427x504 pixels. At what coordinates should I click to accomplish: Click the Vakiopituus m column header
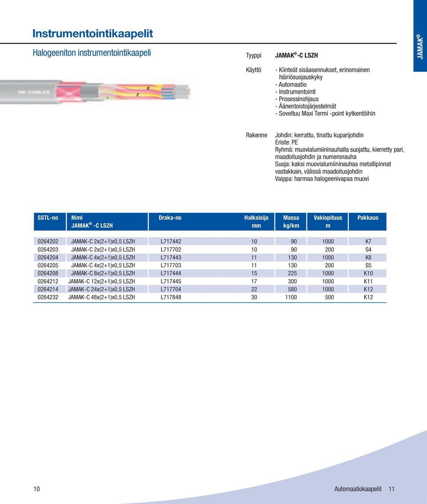pos(327,221)
